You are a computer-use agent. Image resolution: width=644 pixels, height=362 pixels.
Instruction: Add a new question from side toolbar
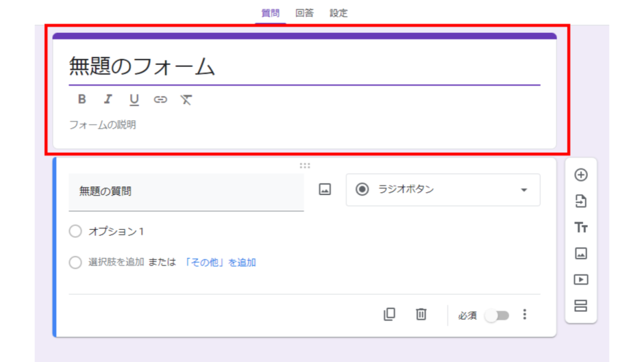tap(581, 175)
